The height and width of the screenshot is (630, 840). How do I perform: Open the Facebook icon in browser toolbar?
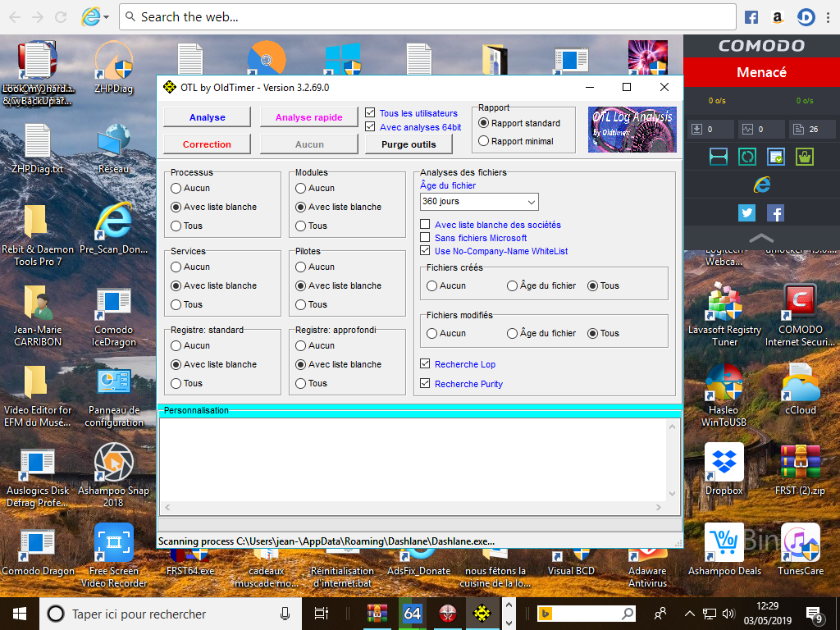point(751,17)
